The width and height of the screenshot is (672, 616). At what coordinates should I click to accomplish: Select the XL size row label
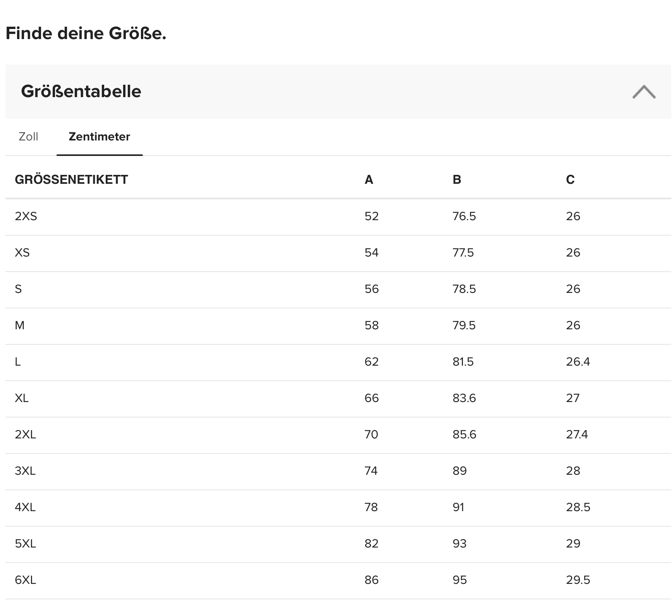22,398
